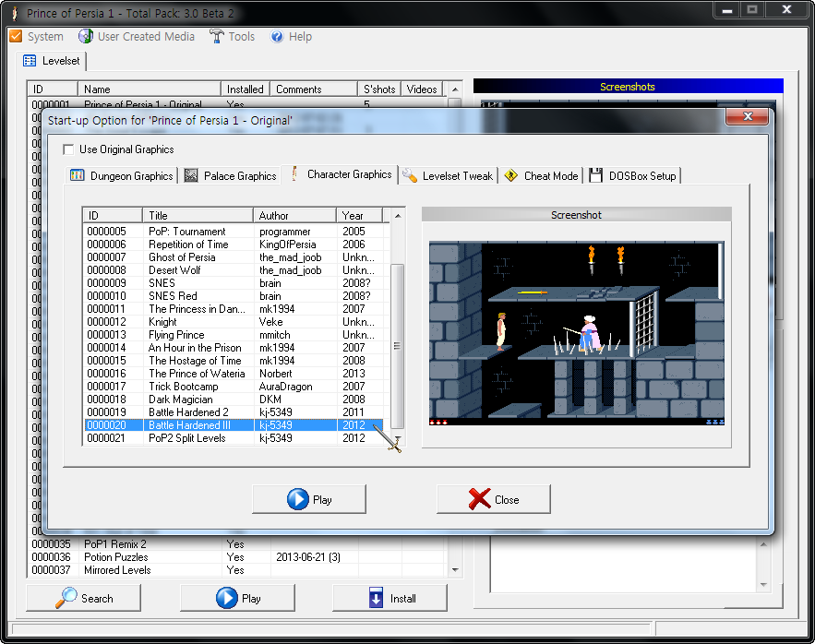Click the character graphics list scrollbar thumb

[x=397, y=346]
